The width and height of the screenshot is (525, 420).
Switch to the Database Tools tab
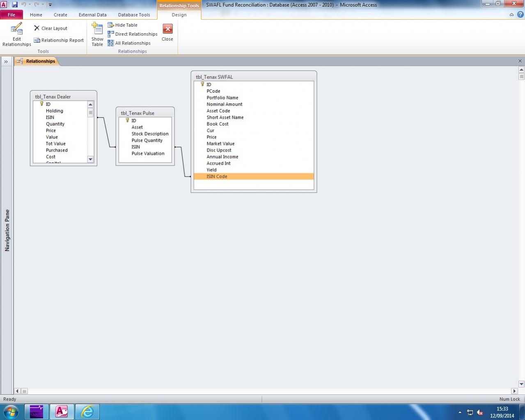point(134,15)
